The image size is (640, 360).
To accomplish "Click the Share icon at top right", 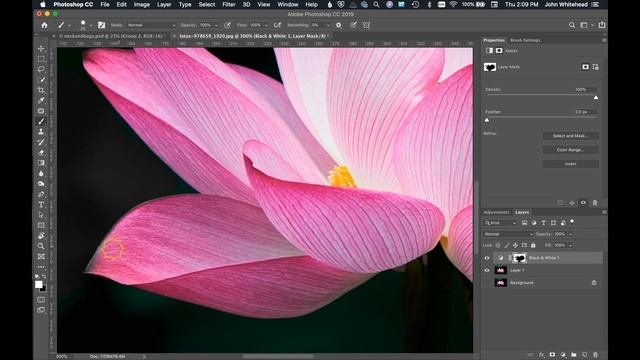I will point(602,25).
